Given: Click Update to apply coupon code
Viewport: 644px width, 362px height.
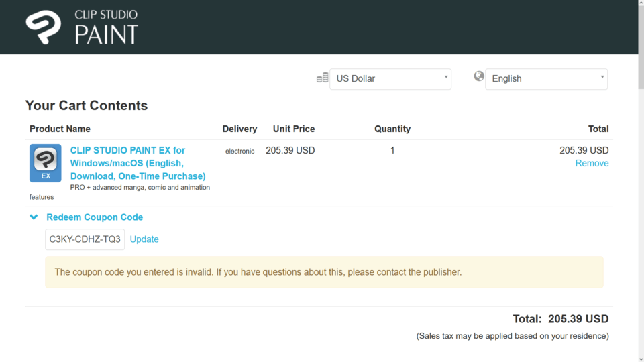Looking at the screenshot, I should tap(144, 239).
